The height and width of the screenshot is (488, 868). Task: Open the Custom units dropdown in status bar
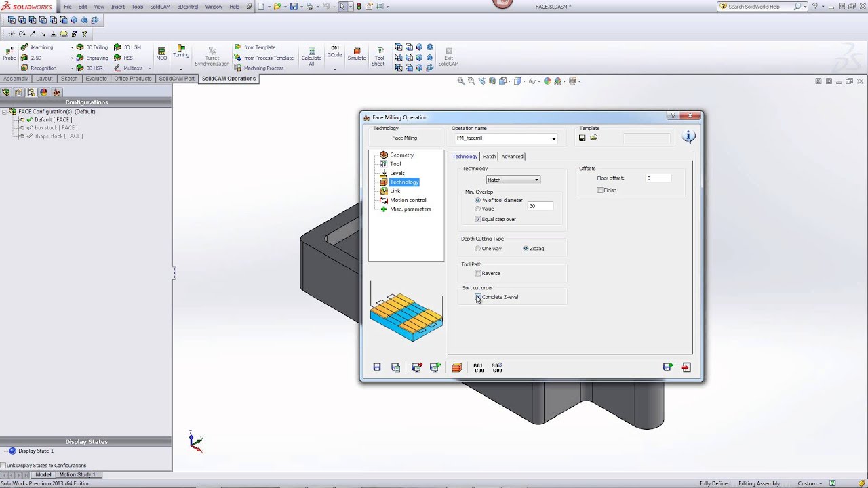812,483
